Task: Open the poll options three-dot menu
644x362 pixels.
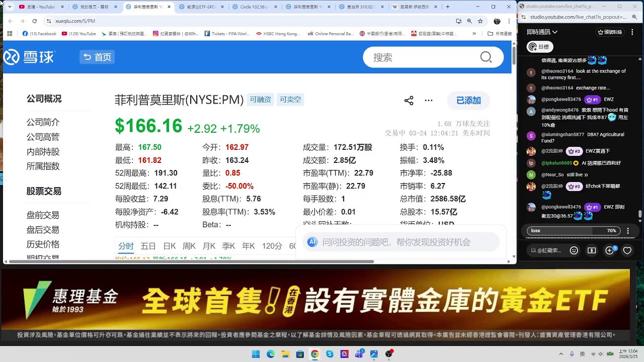Action: [628, 231]
